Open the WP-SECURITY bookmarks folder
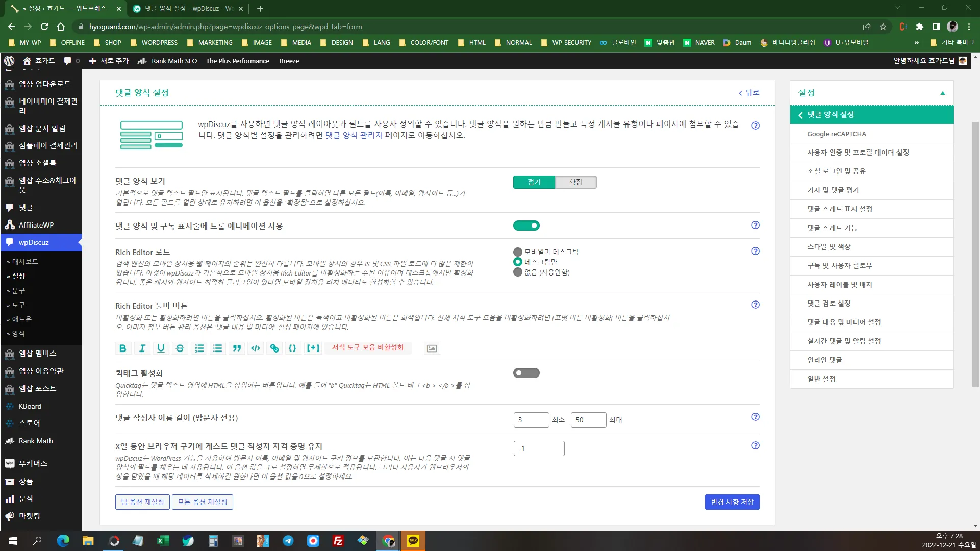980x551 pixels. coord(566,43)
